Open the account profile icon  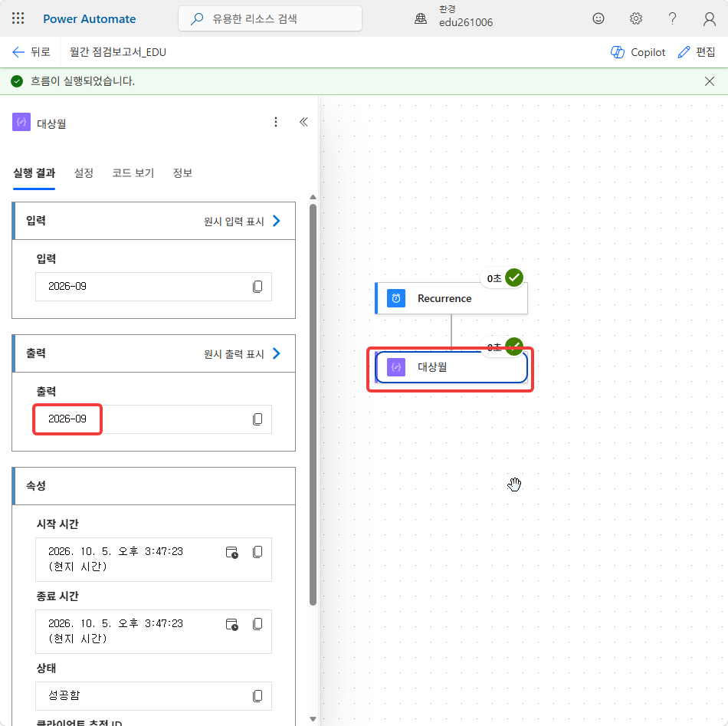point(709,18)
